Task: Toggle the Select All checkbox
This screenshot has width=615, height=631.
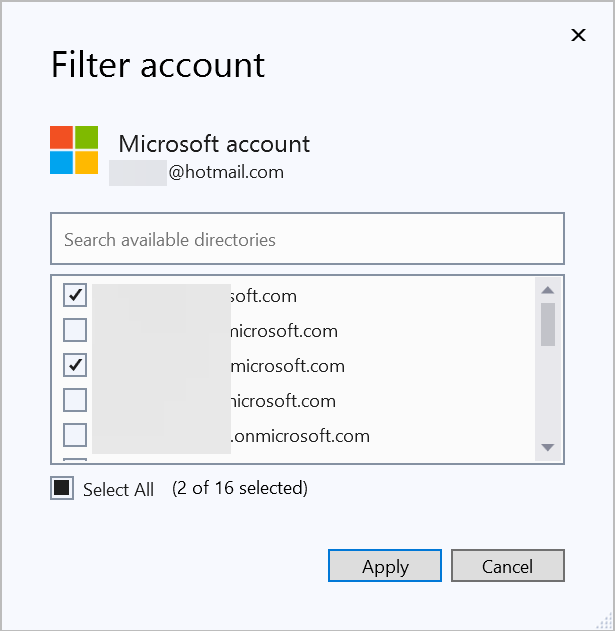Action: 62,488
